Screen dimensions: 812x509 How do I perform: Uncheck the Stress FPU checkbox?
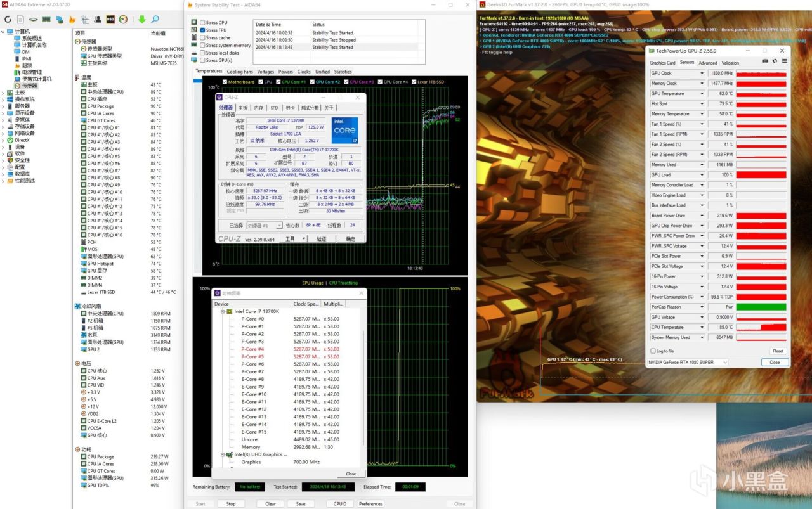[x=202, y=30]
